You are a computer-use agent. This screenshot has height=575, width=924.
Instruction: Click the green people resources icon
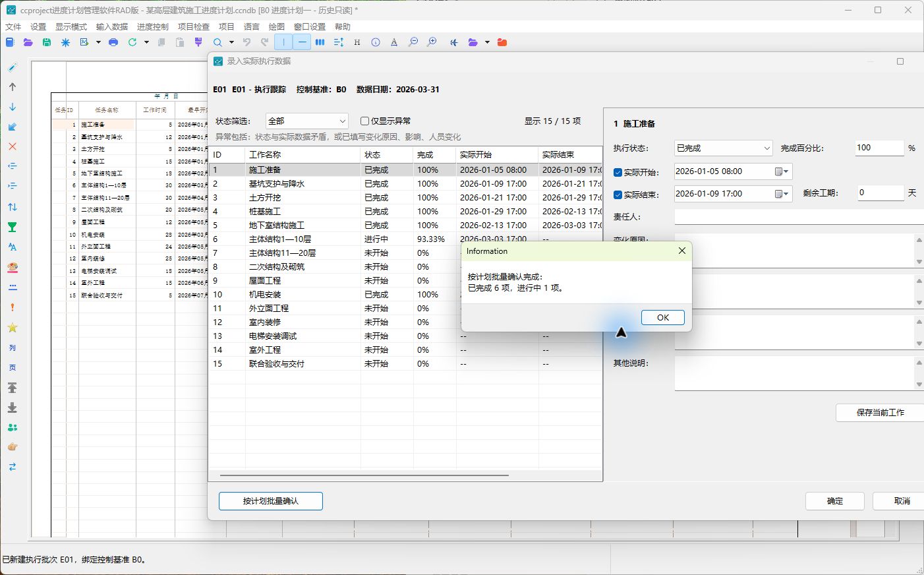pos(13,427)
